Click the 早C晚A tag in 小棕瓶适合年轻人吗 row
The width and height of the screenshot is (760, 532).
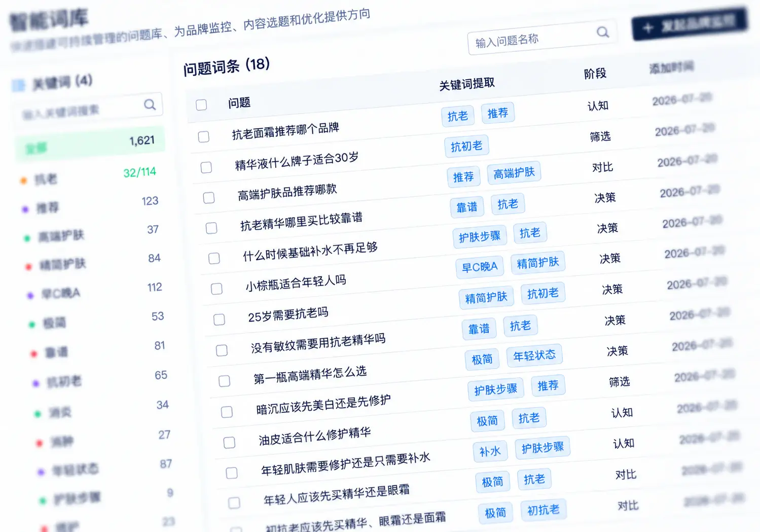point(480,267)
